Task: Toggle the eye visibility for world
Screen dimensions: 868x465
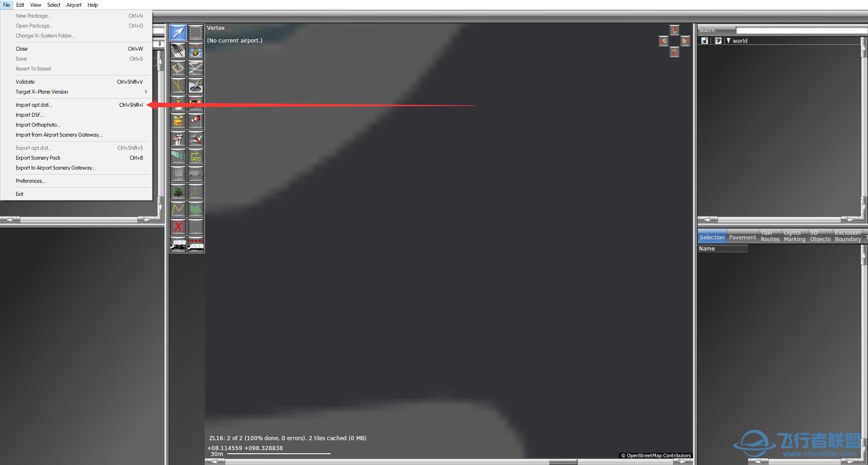Action: point(718,41)
